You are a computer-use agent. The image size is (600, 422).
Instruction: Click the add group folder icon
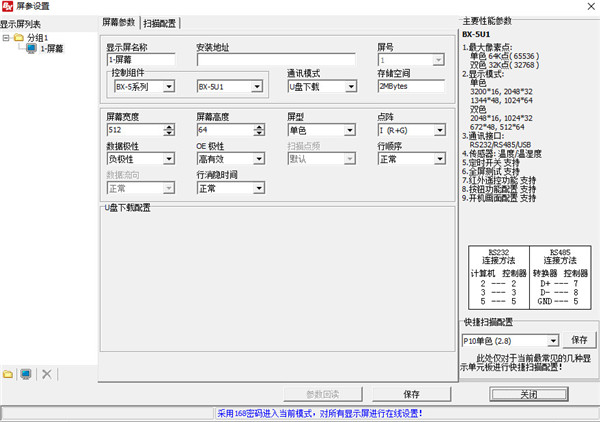(x=8, y=374)
